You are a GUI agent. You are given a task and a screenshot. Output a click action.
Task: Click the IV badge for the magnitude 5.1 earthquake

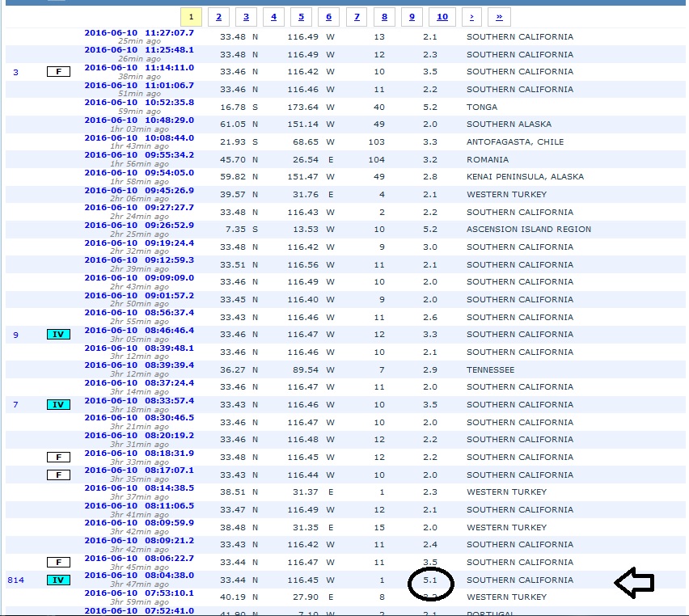click(58, 580)
